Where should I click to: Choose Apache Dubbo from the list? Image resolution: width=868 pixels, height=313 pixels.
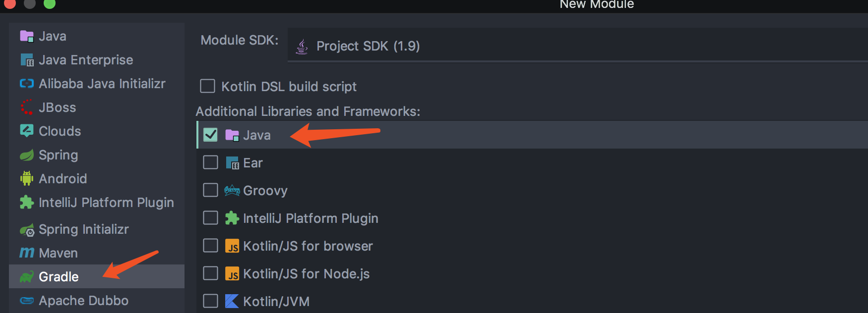83,301
